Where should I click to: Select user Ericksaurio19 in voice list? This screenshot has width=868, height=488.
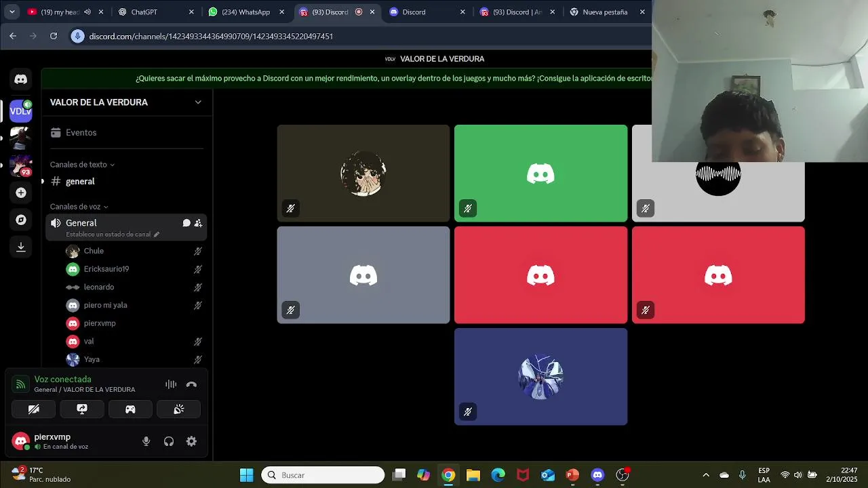(x=133, y=269)
